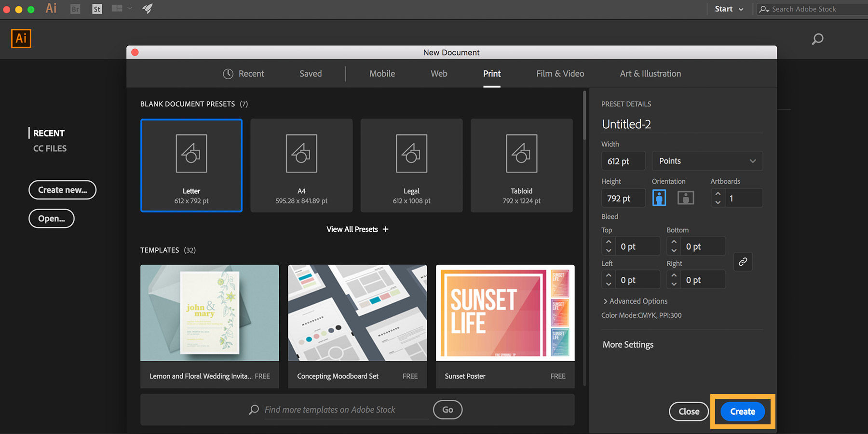Open the Sunset Poster template
This screenshot has width=868, height=434.
pyautogui.click(x=505, y=313)
